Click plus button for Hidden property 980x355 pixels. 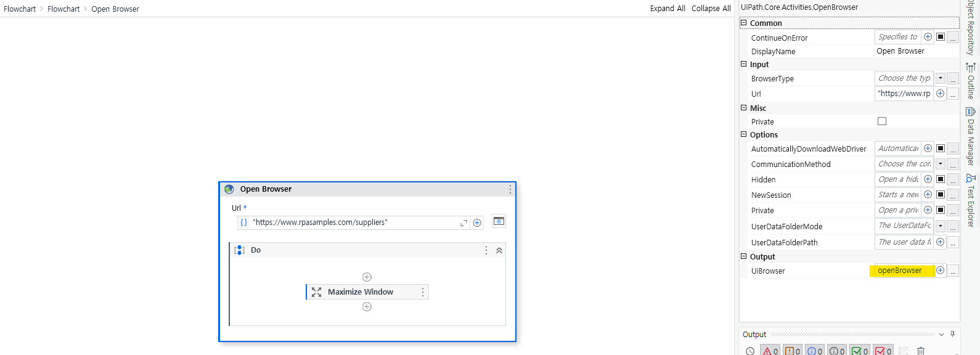point(928,179)
